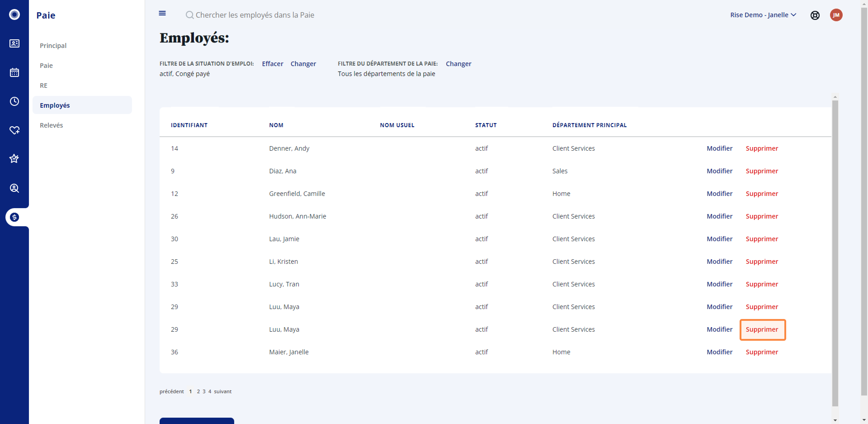Delete employee Greenfield, Camille

[762, 194]
